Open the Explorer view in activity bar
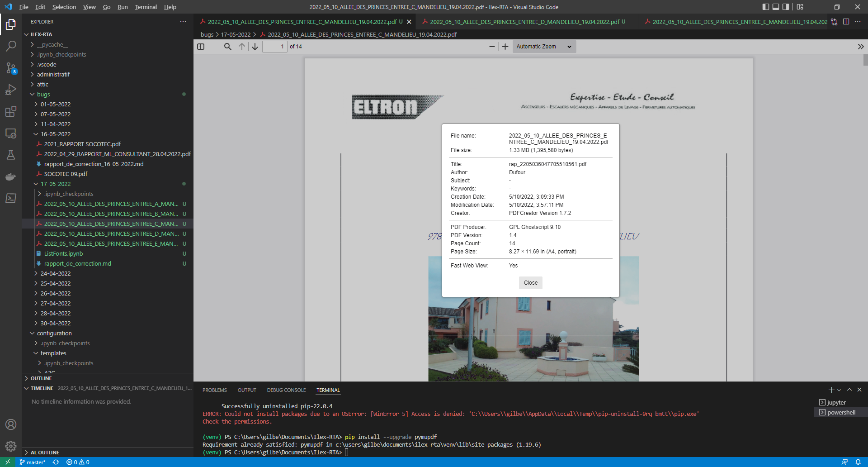This screenshot has height=467, width=868. click(x=11, y=24)
